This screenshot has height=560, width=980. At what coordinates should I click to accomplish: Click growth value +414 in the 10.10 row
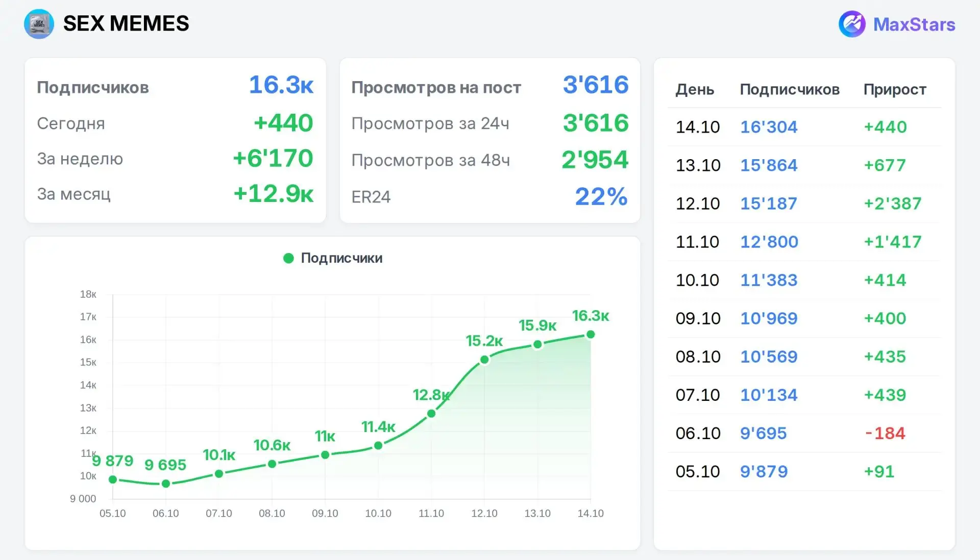885,280
